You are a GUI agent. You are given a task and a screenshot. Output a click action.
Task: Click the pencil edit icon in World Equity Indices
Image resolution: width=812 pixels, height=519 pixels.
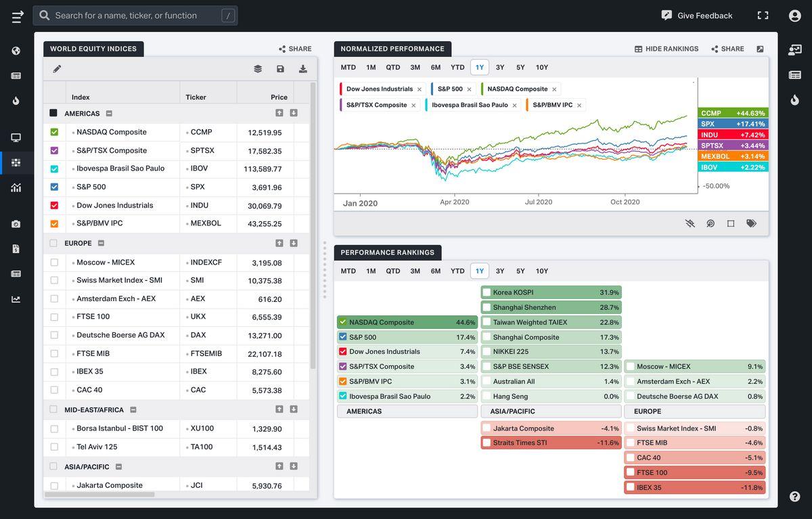(57, 68)
